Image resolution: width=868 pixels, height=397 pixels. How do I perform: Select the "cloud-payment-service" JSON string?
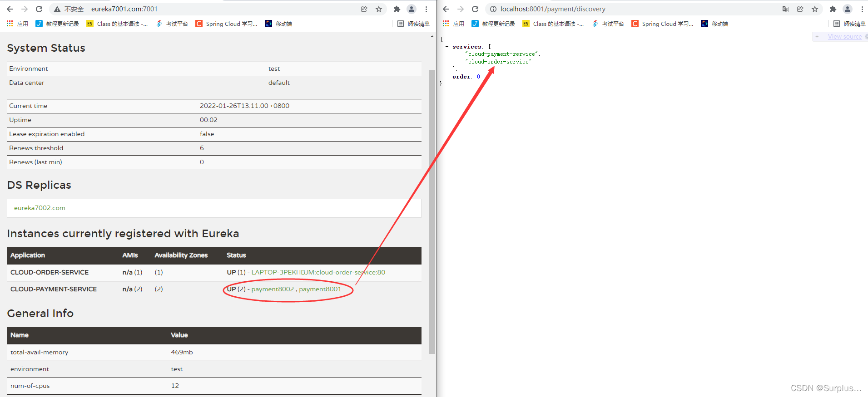[502, 54]
